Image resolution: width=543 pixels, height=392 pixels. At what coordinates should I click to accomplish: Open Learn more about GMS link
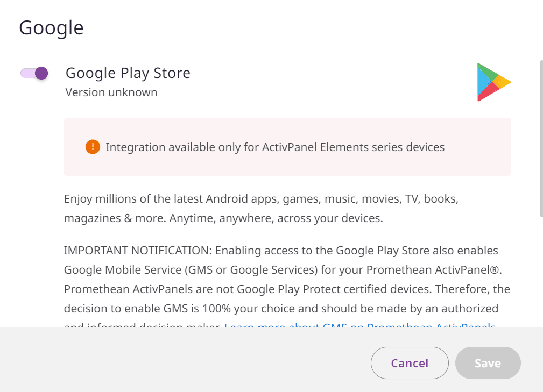click(x=360, y=325)
